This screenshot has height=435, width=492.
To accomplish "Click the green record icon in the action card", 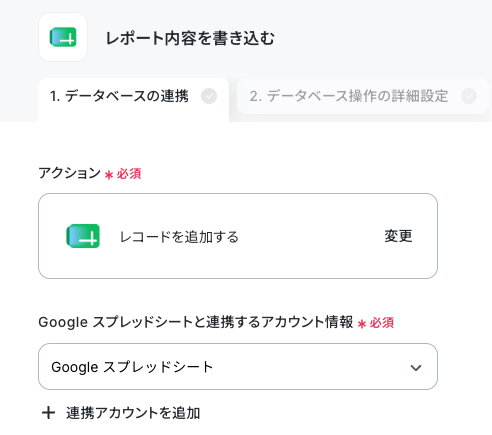I will (x=83, y=236).
